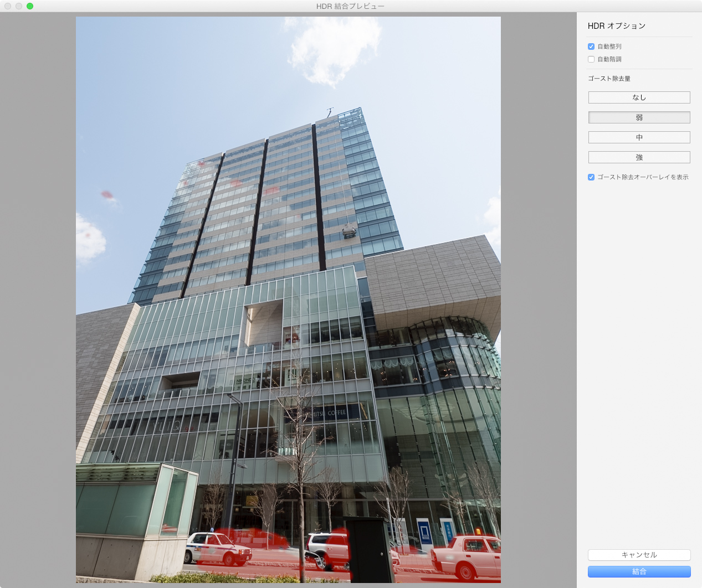Click the HDR オプション heading
Viewport: 702px width, 588px height.
(616, 26)
